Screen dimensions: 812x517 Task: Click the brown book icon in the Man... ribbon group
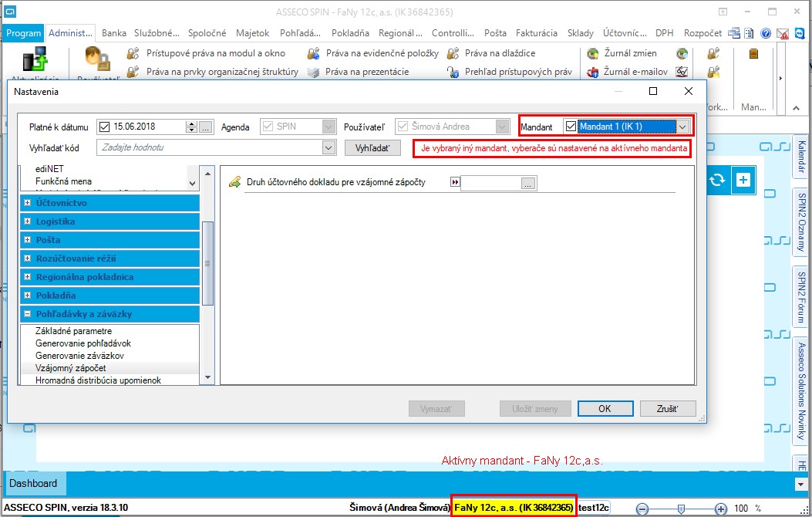pyautogui.click(x=753, y=53)
